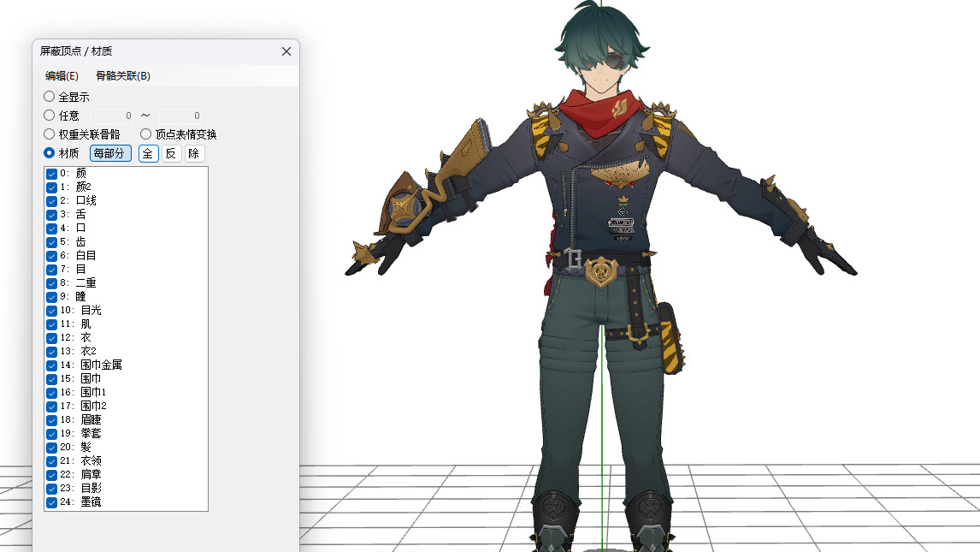
Task: Disable the 14: 围巾金属 material checkbox
Action: (51, 365)
